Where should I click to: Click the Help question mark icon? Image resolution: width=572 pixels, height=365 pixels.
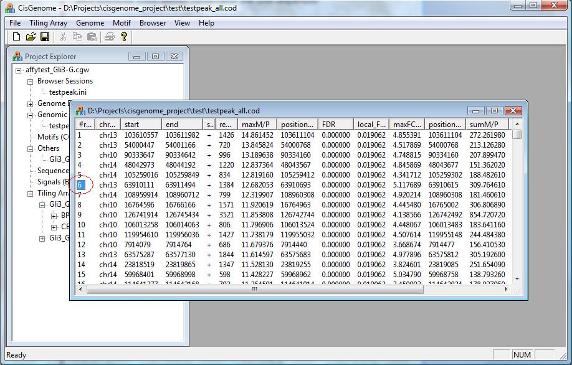[x=124, y=36]
